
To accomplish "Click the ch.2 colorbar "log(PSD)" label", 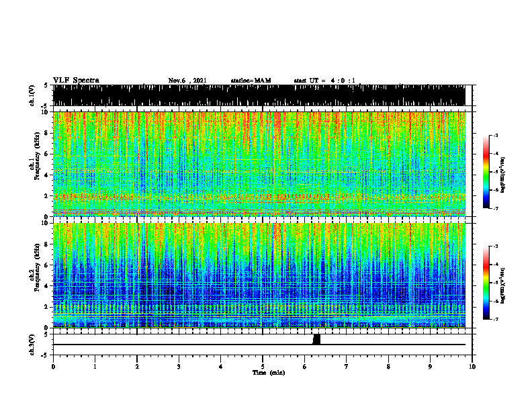I will [503, 285].
